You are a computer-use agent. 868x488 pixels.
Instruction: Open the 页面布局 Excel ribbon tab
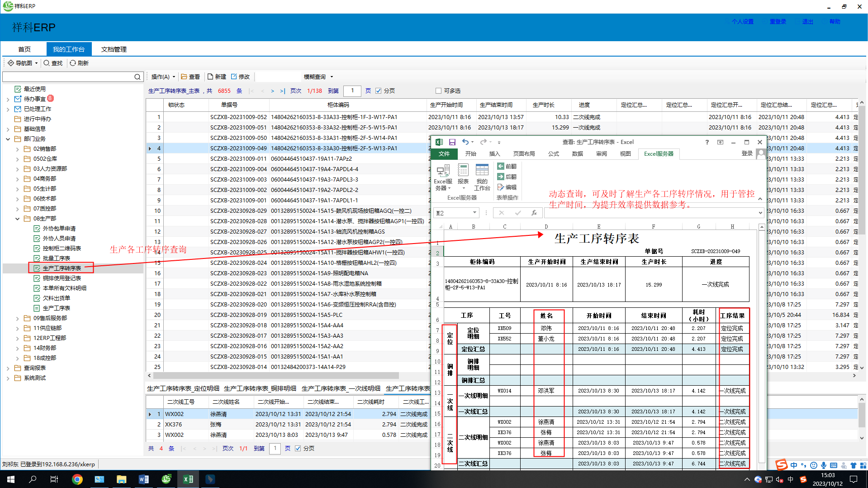[524, 154]
